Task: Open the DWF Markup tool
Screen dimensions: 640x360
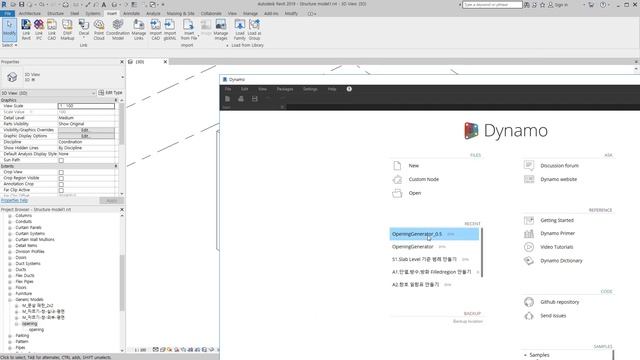Action: click(x=67, y=30)
